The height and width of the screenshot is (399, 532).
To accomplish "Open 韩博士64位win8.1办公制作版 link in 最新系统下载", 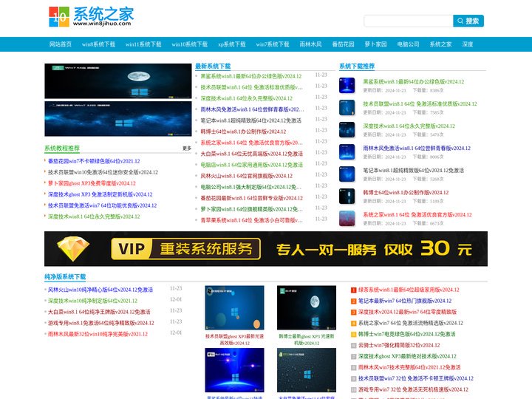I will (x=243, y=132).
